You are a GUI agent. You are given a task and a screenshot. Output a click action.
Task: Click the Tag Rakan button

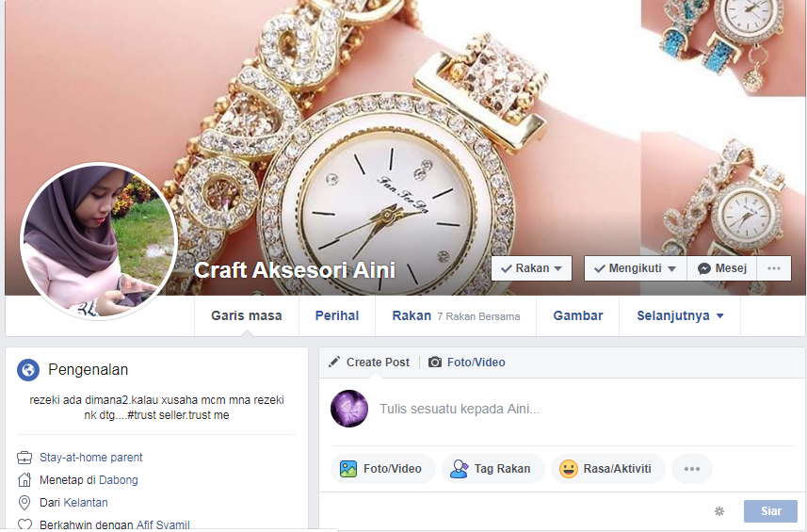coord(493,469)
